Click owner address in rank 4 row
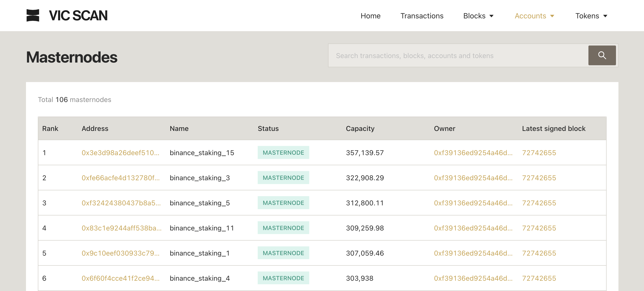 coord(473,228)
